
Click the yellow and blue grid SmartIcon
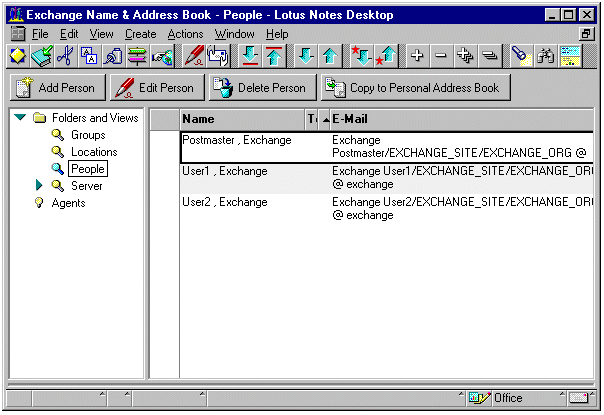(570, 56)
